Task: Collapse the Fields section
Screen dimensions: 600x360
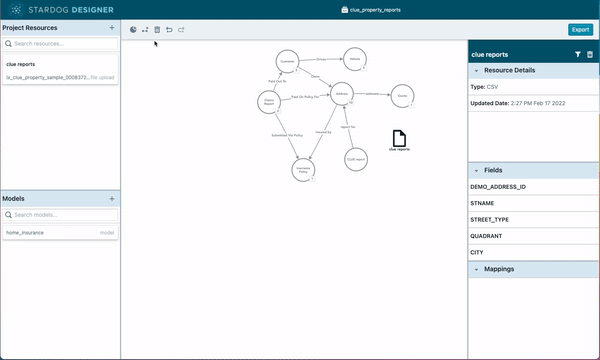Action: 476,171
